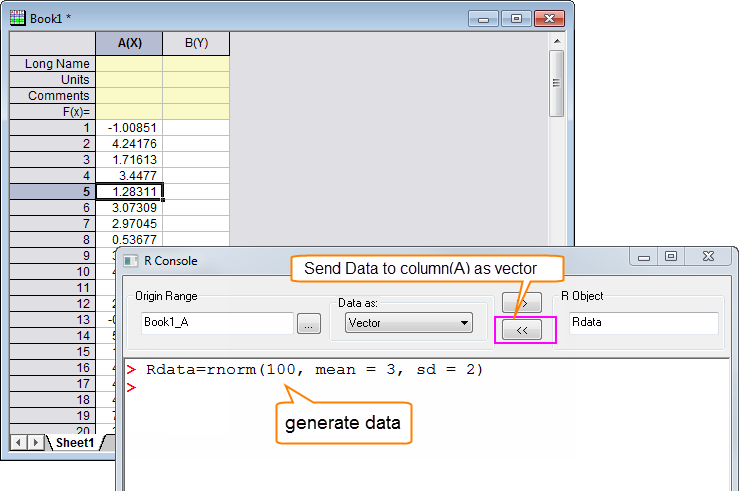Image resolution: width=743 pixels, height=491 pixels.
Task: Select the cell containing 4.24176
Action: pos(129,144)
